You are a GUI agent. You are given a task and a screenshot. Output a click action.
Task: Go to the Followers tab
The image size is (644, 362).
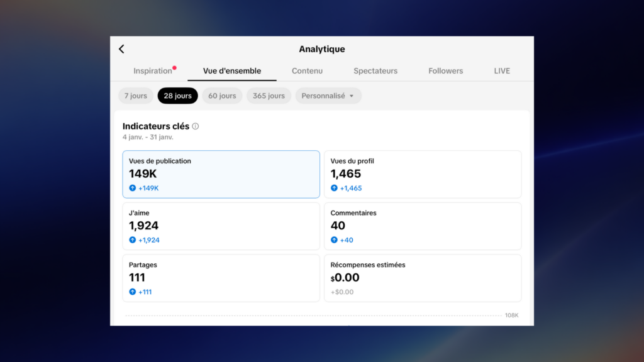[x=445, y=71]
